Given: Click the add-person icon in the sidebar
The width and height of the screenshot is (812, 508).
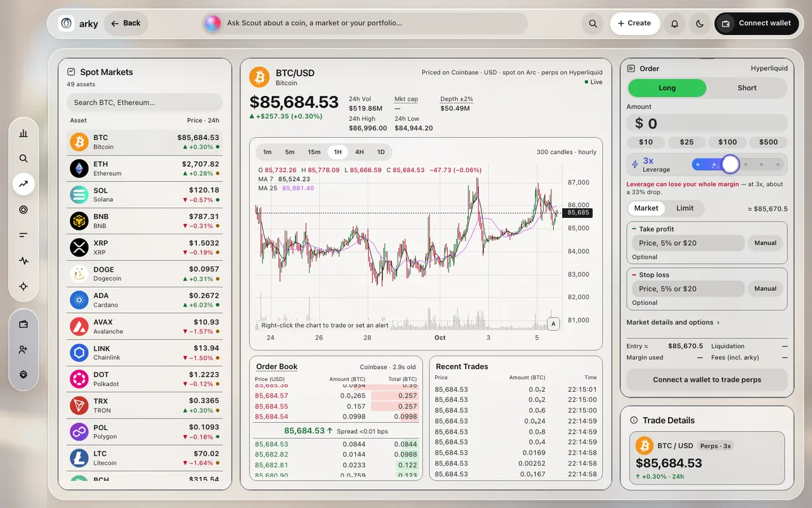Looking at the screenshot, I should pyautogui.click(x=23, y=349).
